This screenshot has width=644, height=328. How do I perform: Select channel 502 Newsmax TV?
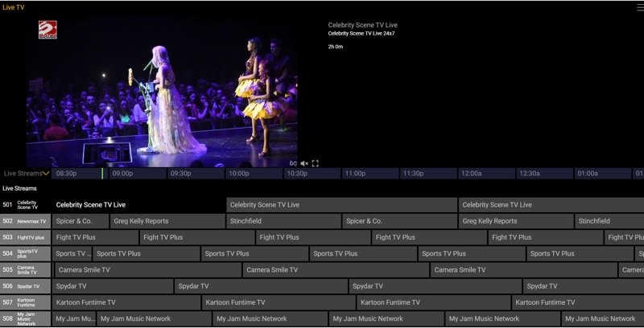point(26,221)
